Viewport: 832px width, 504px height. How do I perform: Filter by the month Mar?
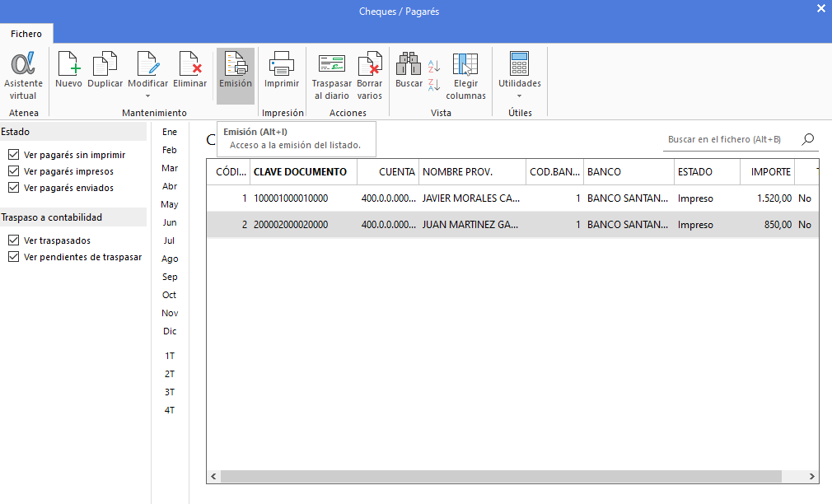[x=169, y=167]
